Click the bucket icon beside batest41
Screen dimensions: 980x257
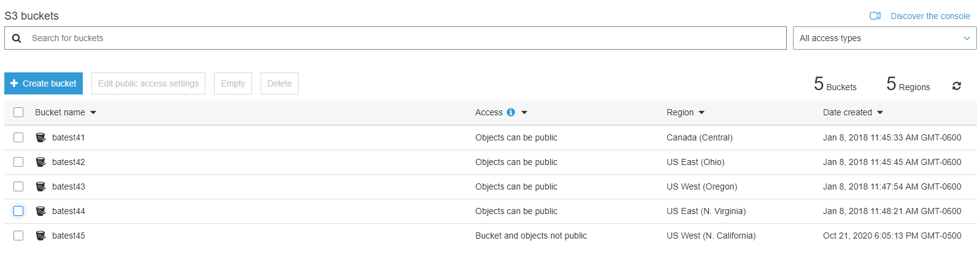pos(40,137)
